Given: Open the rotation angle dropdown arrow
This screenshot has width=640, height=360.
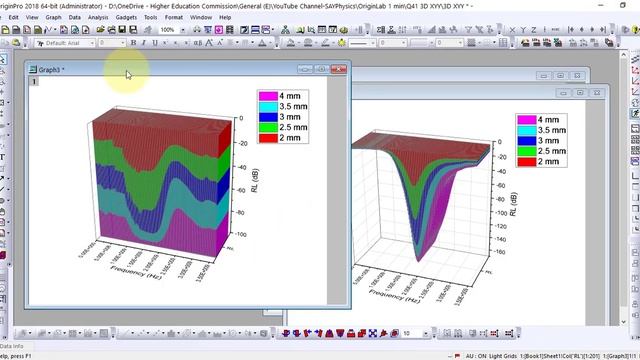Looking at the screenshot, I should [426, 333].
